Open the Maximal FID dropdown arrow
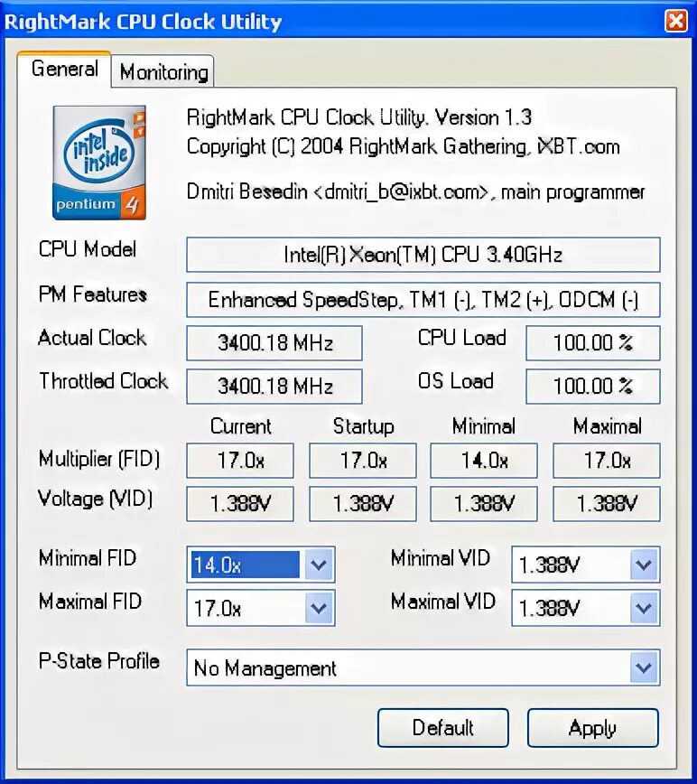Screen dimensions: 697x784 pyautogui.click(x=319, y=608)
